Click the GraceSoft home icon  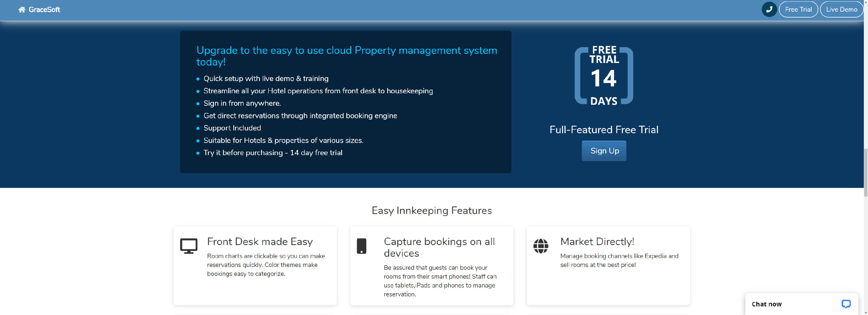pyautogui.click(x=22, y=9)
